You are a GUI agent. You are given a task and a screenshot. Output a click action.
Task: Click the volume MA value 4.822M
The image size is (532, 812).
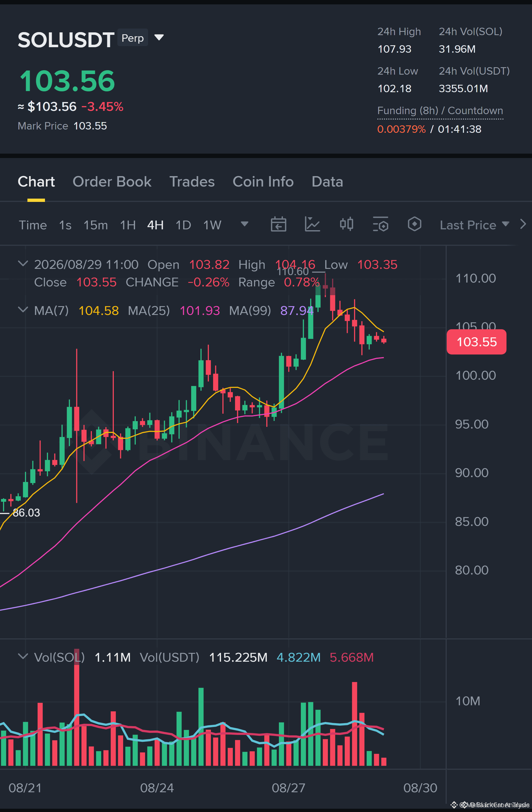pyautogui.click(x=298, y=658)
